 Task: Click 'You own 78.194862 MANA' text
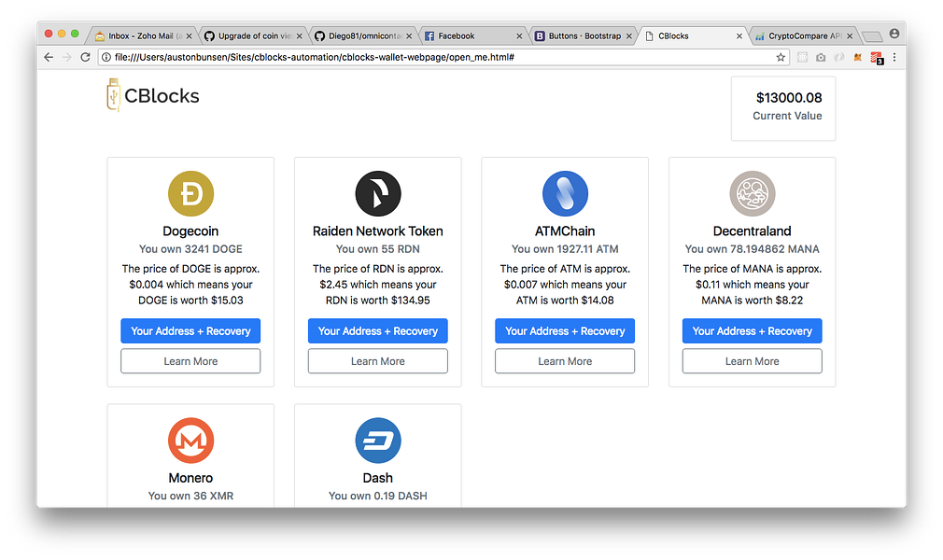pyautogui.click(x=752, y=249)
